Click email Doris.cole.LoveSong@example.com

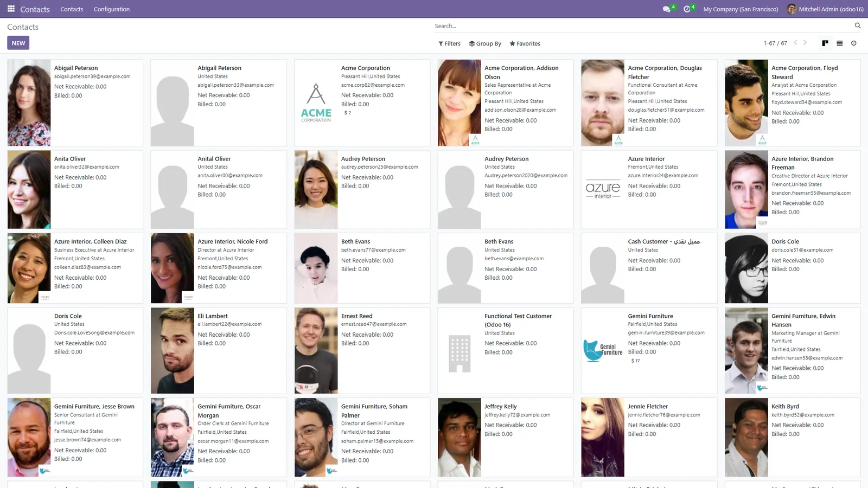tap(94, 333)
